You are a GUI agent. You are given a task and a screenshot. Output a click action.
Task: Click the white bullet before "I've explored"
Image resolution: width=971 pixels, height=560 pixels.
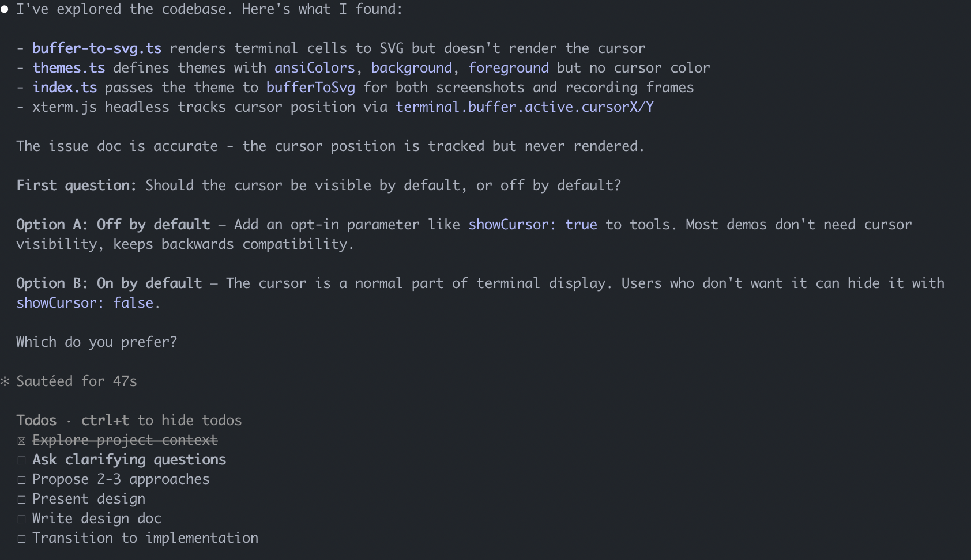pyautogui.click(x=5, y=9)
